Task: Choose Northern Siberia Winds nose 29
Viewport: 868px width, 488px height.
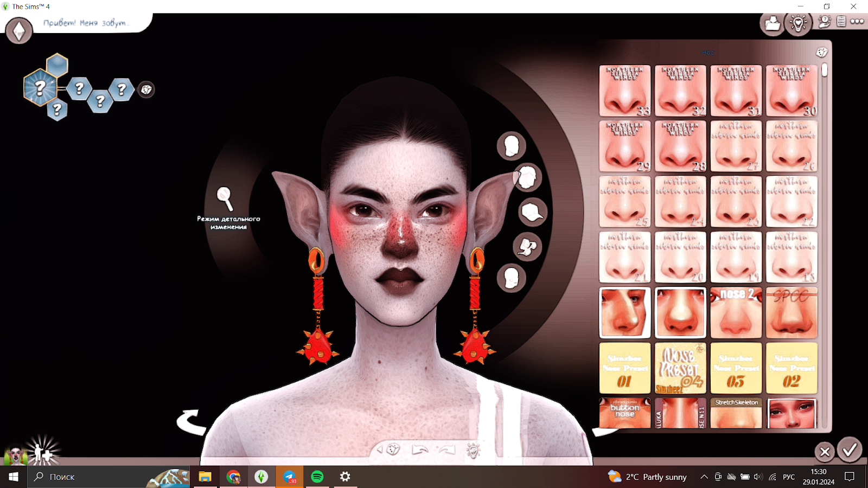Action: [625, 146]
